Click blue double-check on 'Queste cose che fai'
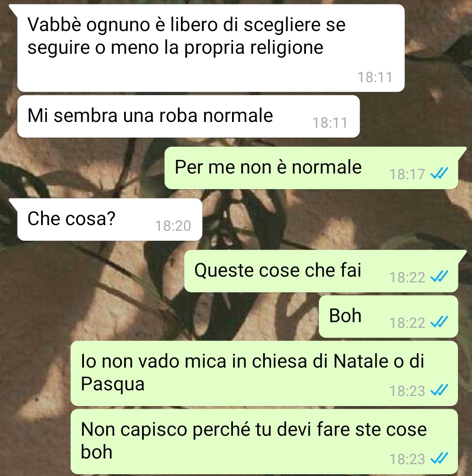 click(439, 277)
